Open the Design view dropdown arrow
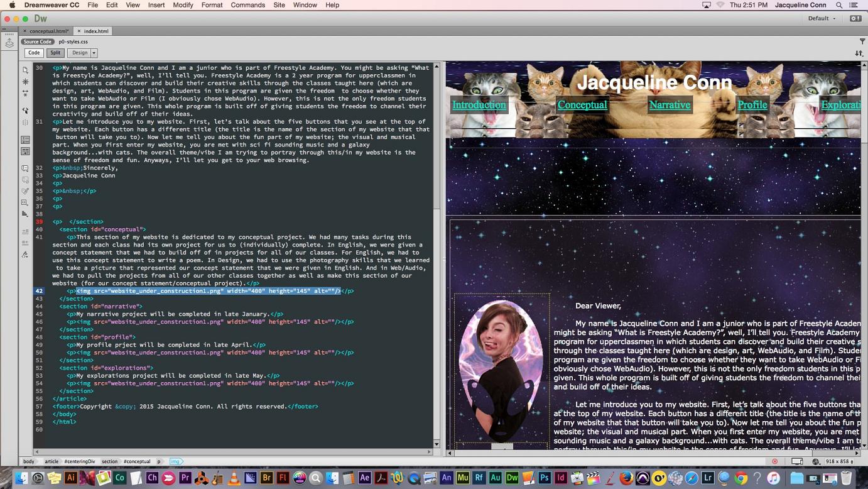This screenshot has height=489, width=868. pyautogui.click(x=94, y=53)
